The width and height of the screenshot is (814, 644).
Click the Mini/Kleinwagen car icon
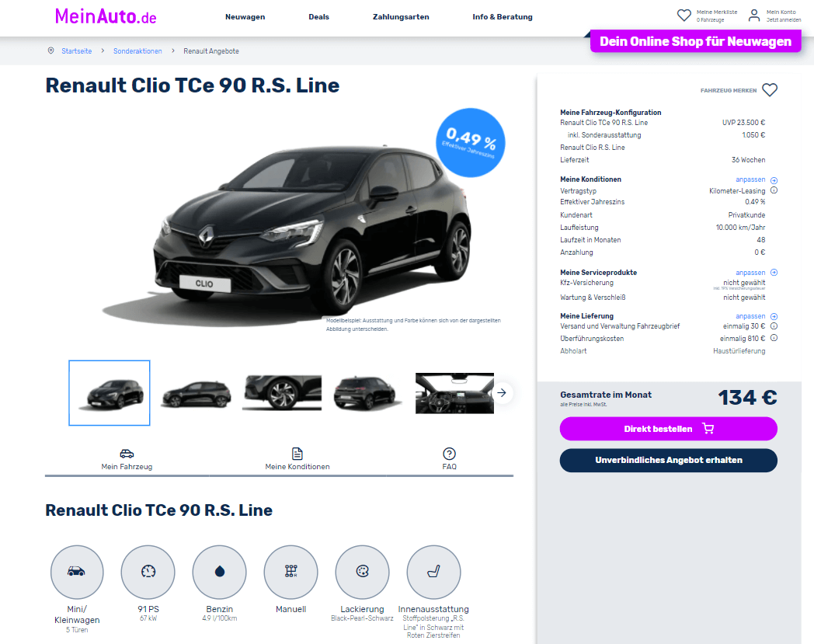[77, 572]
